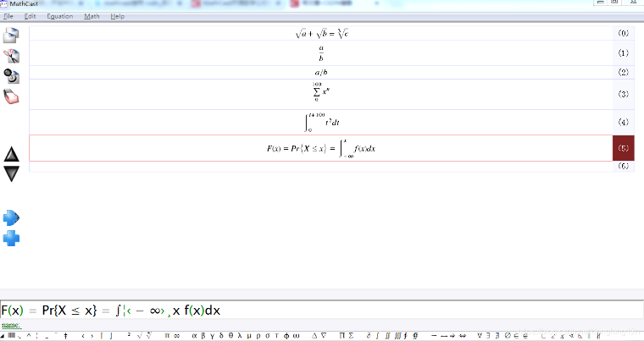Click the (4) equation number label

point(624,122)
